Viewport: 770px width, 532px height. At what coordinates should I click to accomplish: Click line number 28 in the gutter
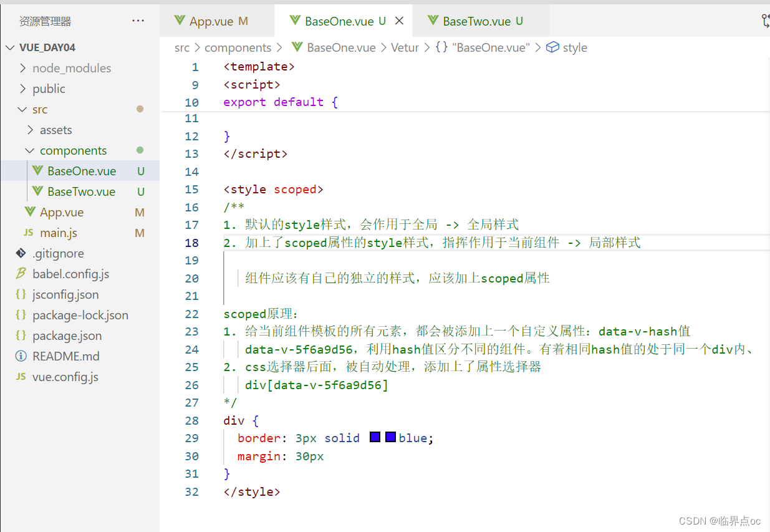[x=191, y=421]
